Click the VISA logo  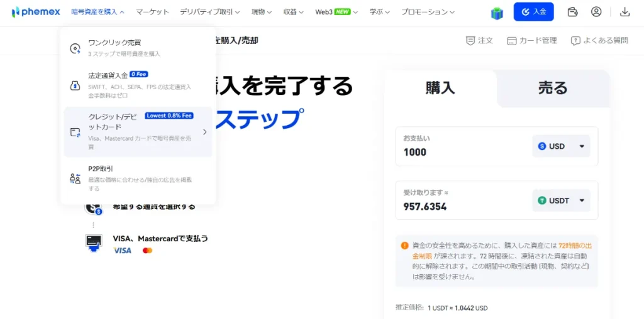[x=123, y=250]
